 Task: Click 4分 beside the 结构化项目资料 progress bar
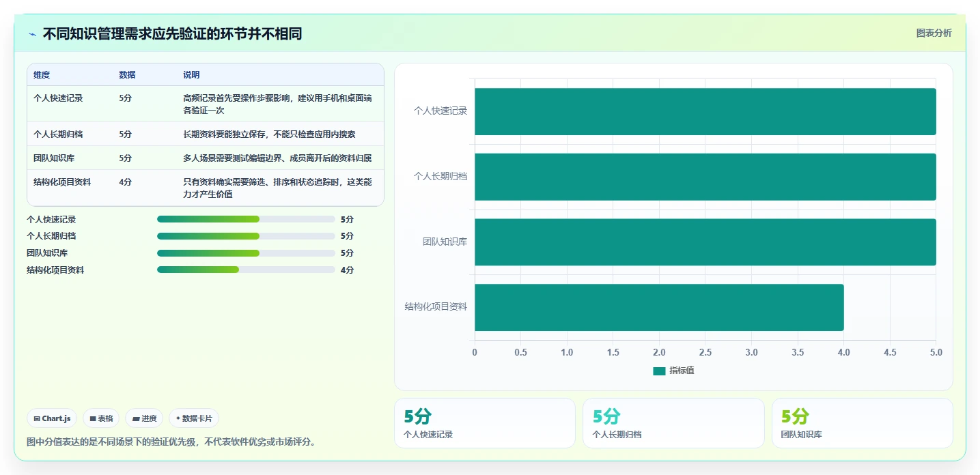pyautogui.click(x=347, y=270)
